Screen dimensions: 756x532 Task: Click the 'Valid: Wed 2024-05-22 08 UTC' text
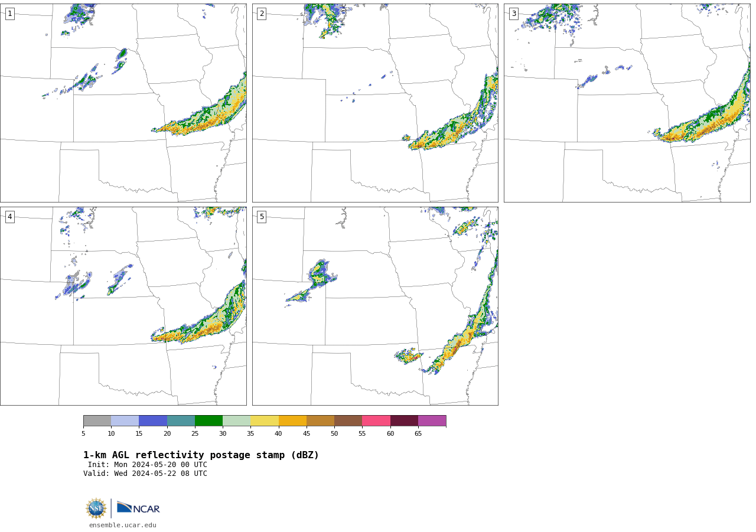point(145,474)
